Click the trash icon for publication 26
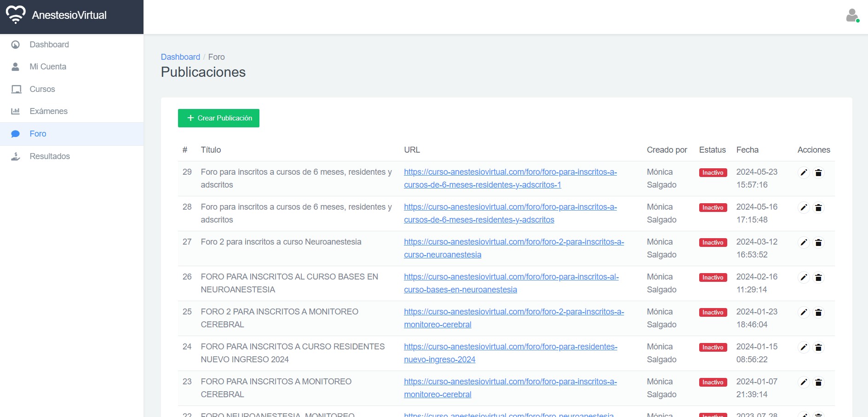 (818, 278)
